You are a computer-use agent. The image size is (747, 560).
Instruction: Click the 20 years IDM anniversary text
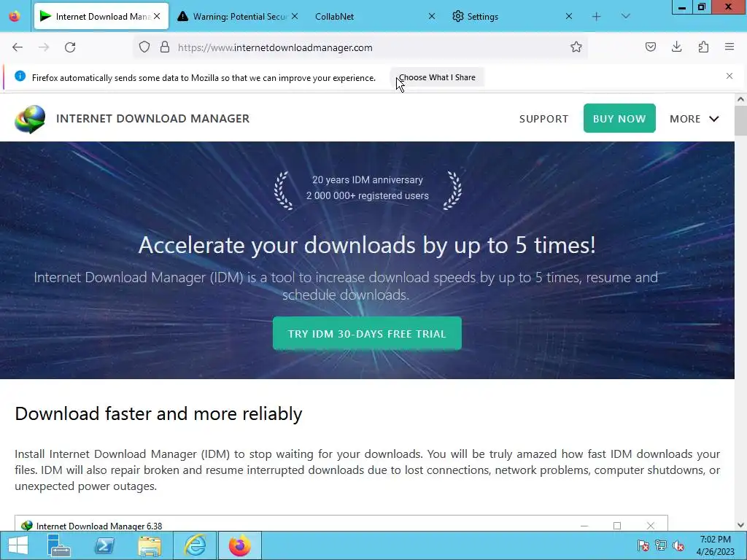[368, 180]
